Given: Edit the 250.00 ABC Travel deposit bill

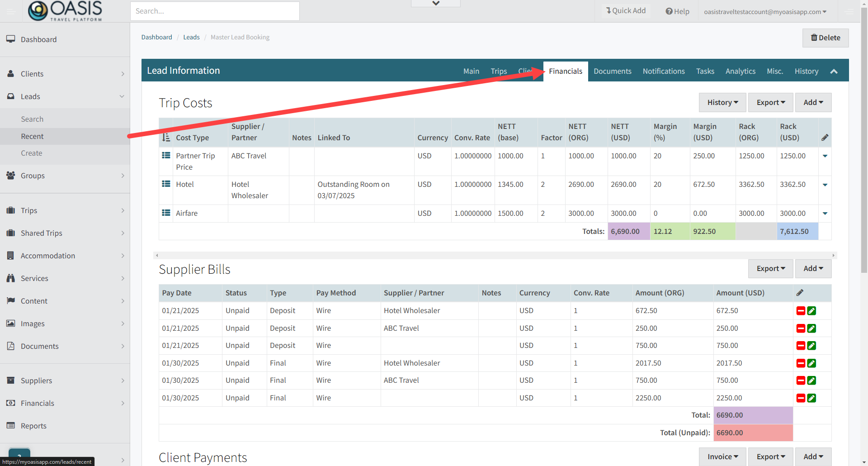Looking at the screenshot, I should 812,328.
